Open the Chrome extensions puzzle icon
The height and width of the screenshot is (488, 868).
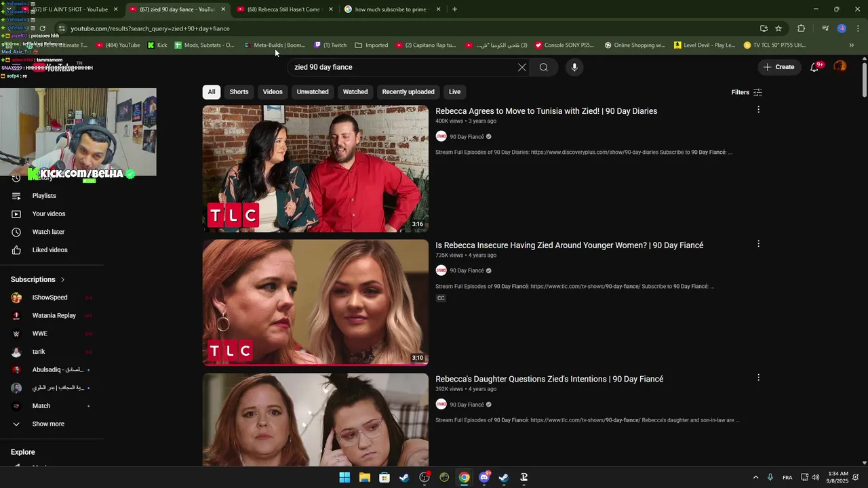pyautogui.click(x=802, y=28)
